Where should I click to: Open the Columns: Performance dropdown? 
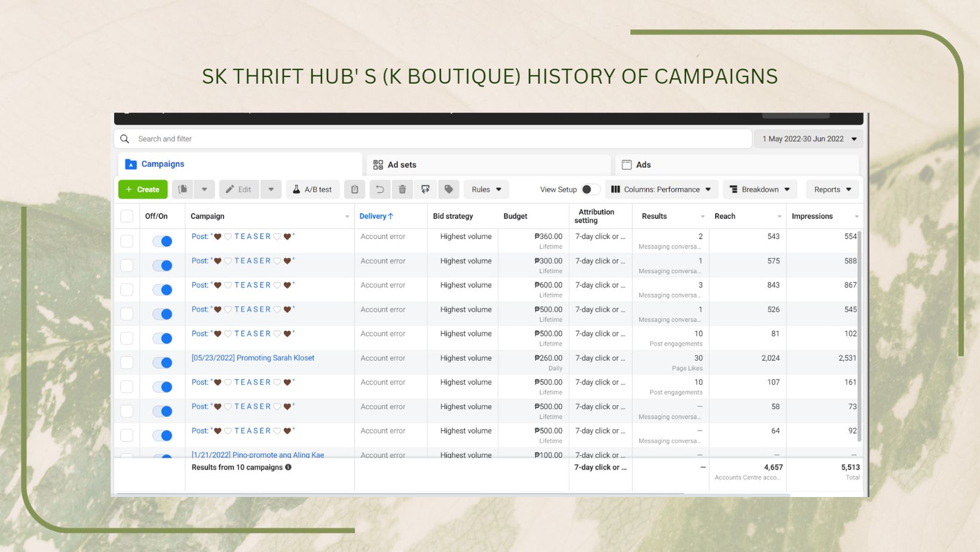click(x=661, y=189)
